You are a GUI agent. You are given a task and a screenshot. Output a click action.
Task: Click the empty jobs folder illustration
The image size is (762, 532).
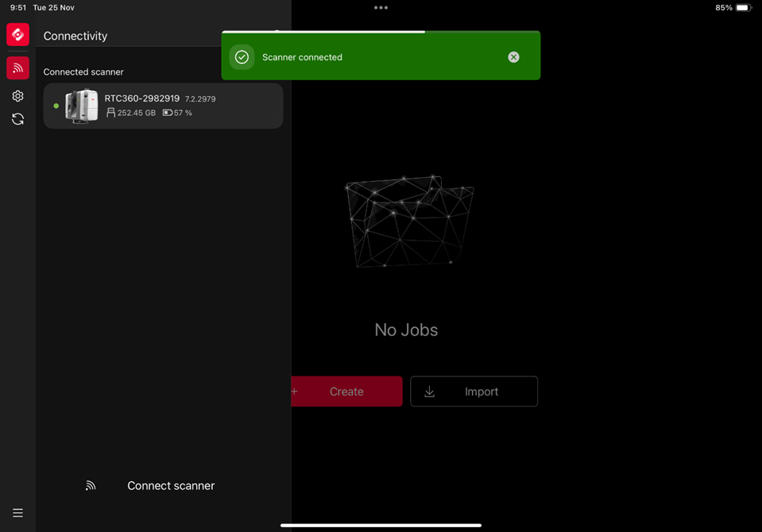(x=408, y=220)
